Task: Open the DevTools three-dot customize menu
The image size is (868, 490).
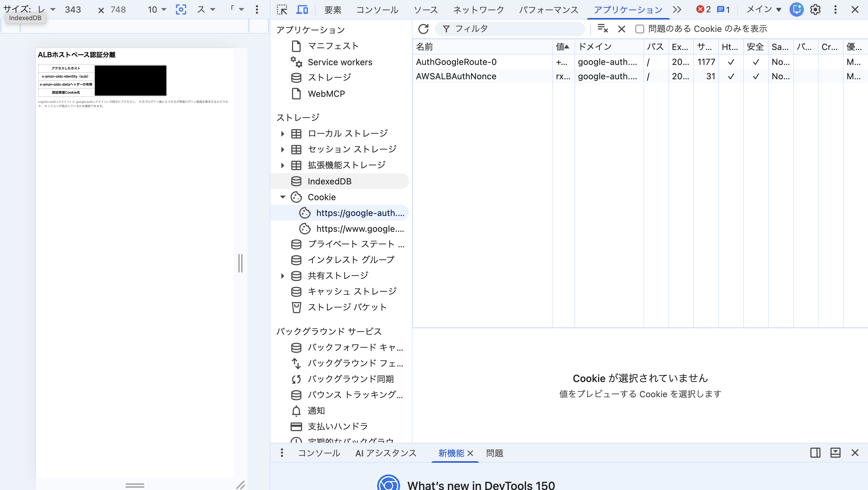Action: coord(835,9)
